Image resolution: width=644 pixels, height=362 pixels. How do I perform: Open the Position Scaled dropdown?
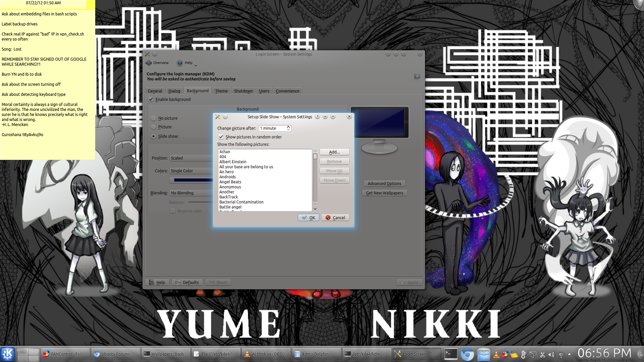pyautogui.click(x=191, y=158)
